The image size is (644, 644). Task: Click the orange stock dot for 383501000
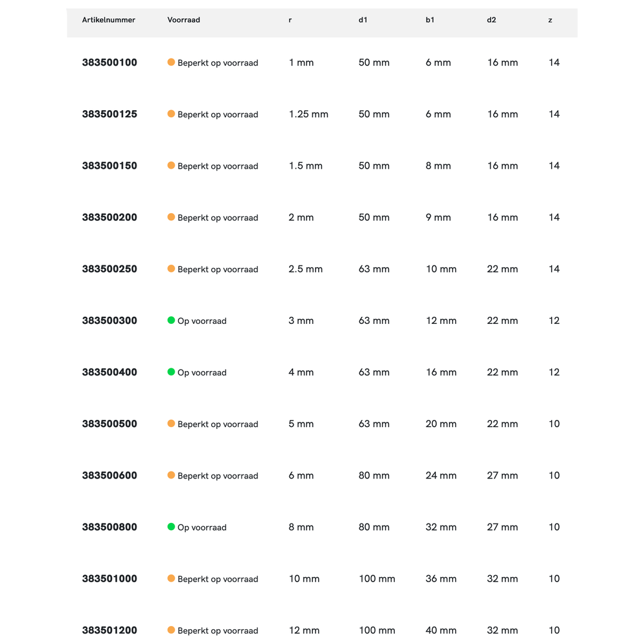[171, 578]
